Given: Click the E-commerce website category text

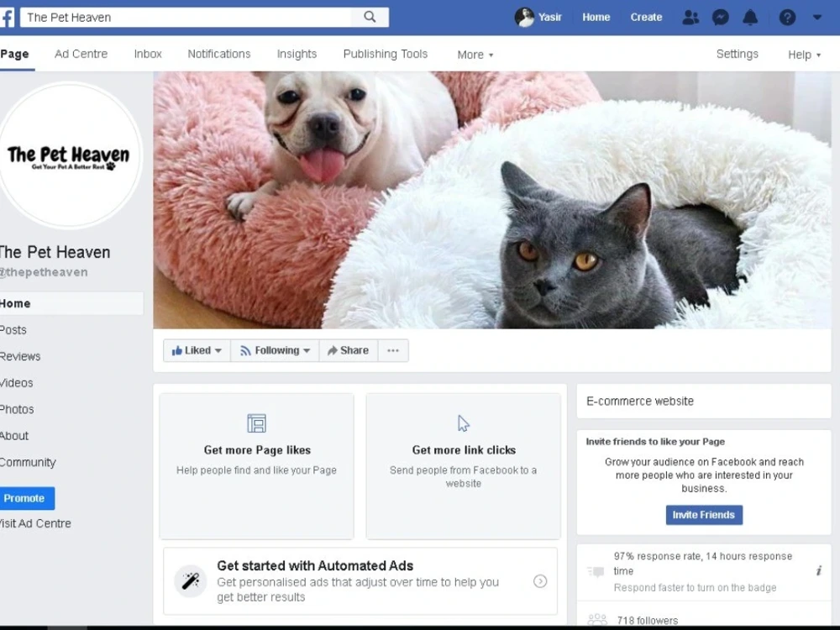Looking at the screenshot, I should pos(640,402).
